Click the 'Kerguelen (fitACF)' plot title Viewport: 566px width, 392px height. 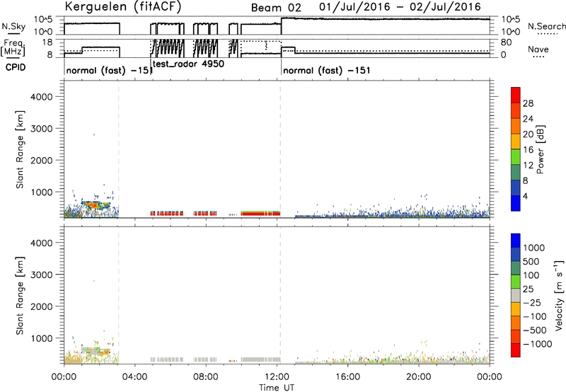click(123, 6)
